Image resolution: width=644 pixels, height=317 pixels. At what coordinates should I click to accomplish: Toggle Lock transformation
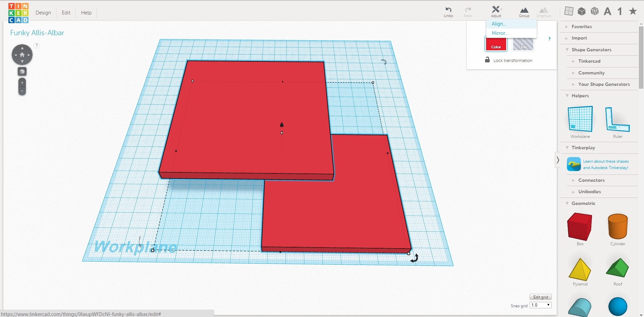pyautogui.click(x=508, y=60)
